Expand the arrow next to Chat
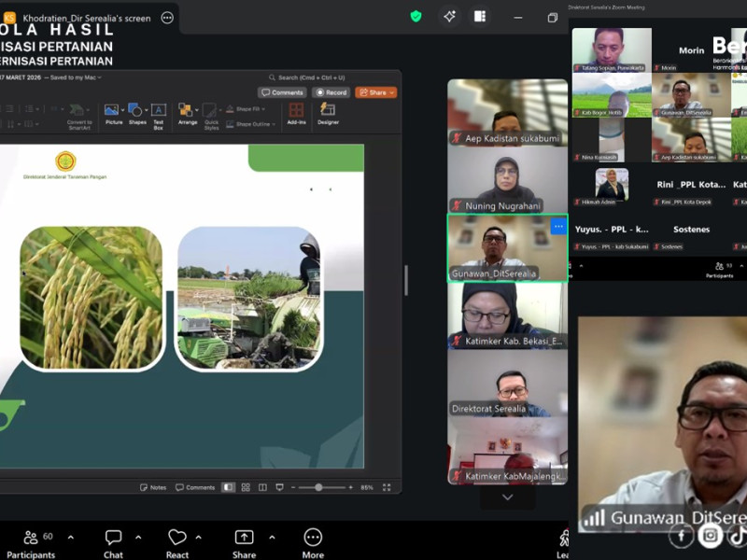The width and height of the screenshot is (747, 560). pos(138,538)
